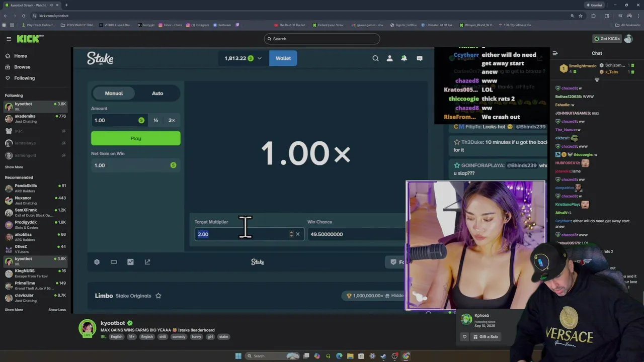644x362 pixels.
Task: Adjust Target Multiplier stepper arrows
Action: click(x=291, y=234)
